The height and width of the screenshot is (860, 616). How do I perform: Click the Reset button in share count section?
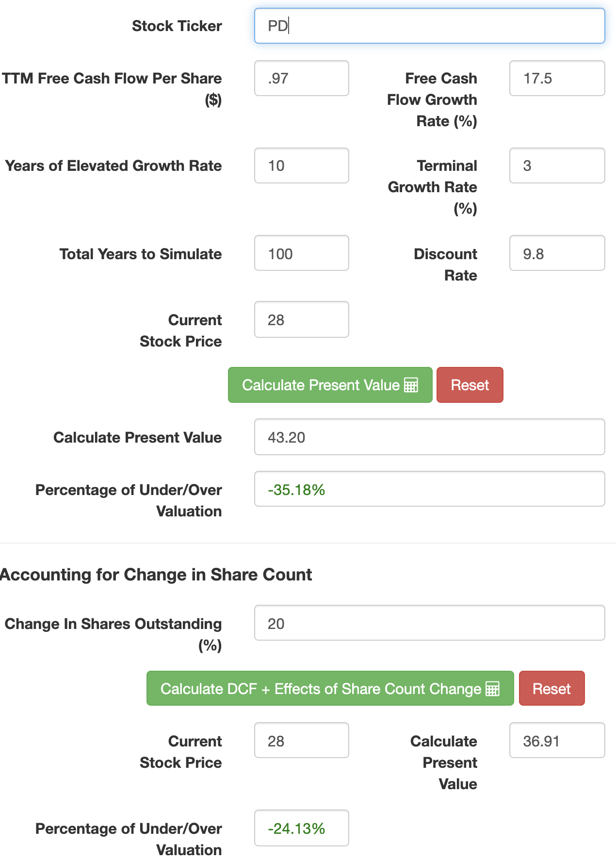coord(551,688)
